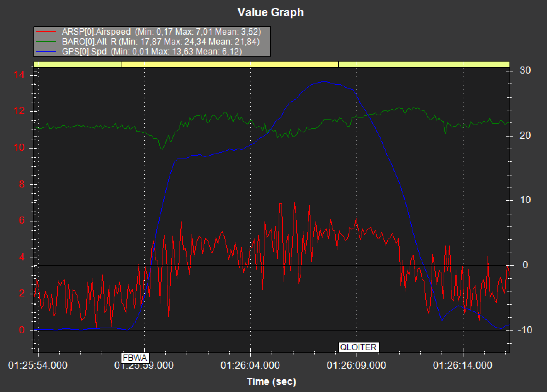This screenshot has height=392, width=547.
Task: Click the -10 label on right axis
Action: pyautogui.click(x=524, y=330)
